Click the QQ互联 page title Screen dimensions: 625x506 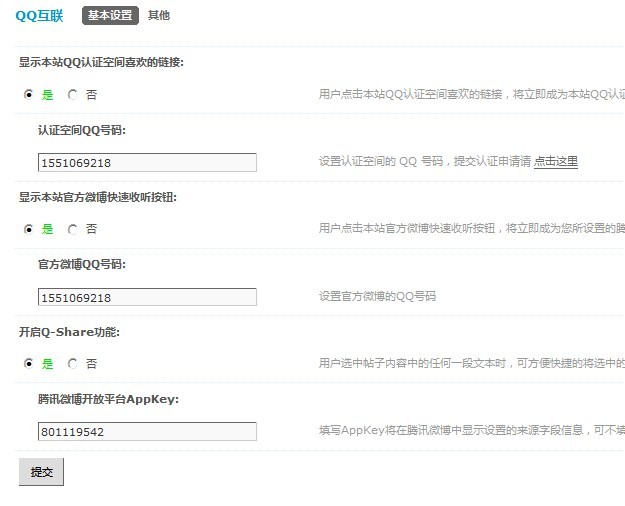(x=39, y=16)
